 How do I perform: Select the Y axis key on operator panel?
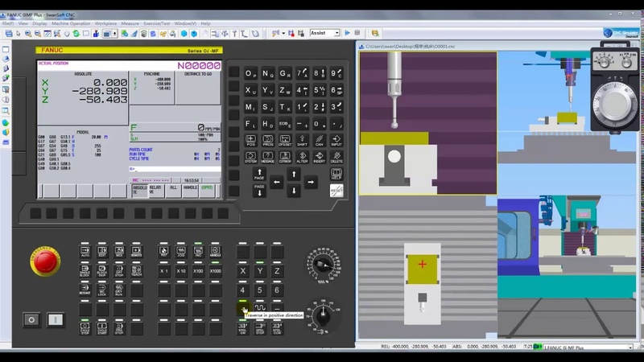click(x=260, y=271)
